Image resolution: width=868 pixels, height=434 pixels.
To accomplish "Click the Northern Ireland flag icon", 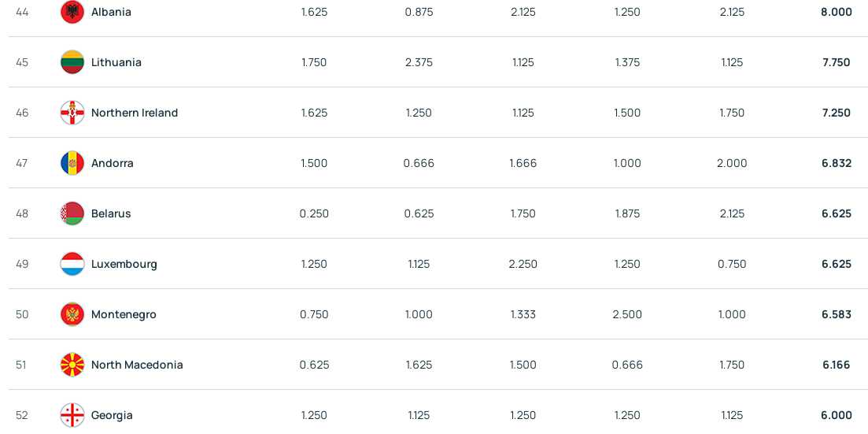I will [72, 113].
